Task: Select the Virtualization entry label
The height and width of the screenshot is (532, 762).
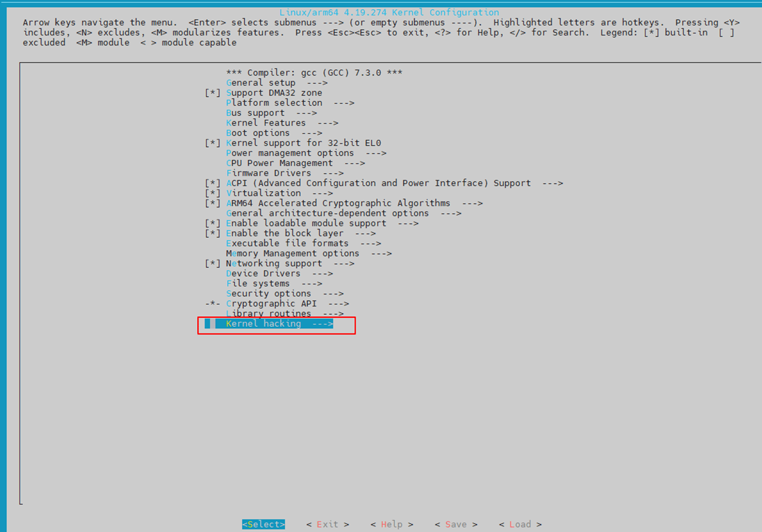Action: 264,193
